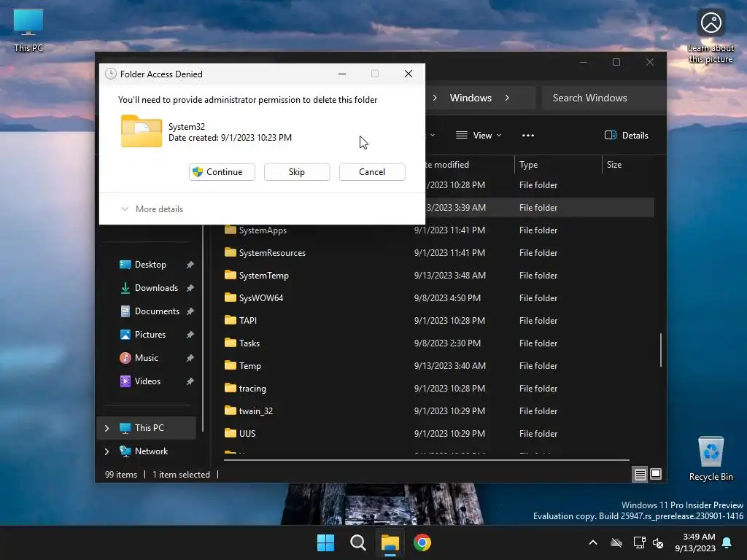This screenshot has height=560, width=747.
Task: Open Videos in the navigation pane
Action: [147, 381]
